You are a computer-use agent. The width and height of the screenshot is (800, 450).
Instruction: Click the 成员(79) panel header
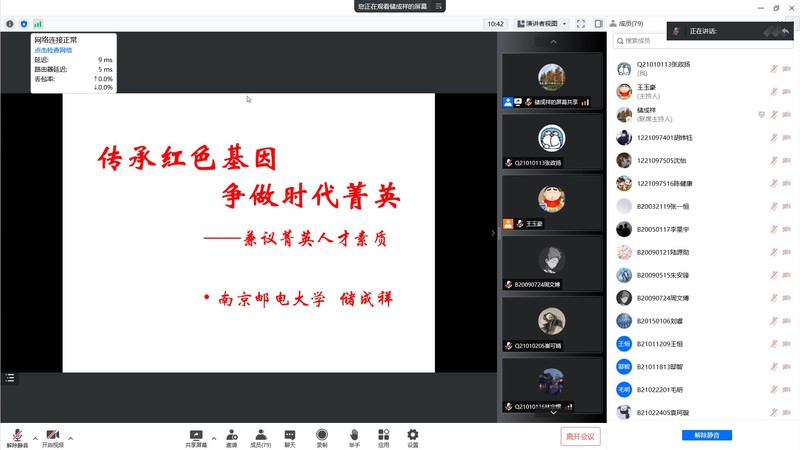pyautogui.click(x=627, y=23)
